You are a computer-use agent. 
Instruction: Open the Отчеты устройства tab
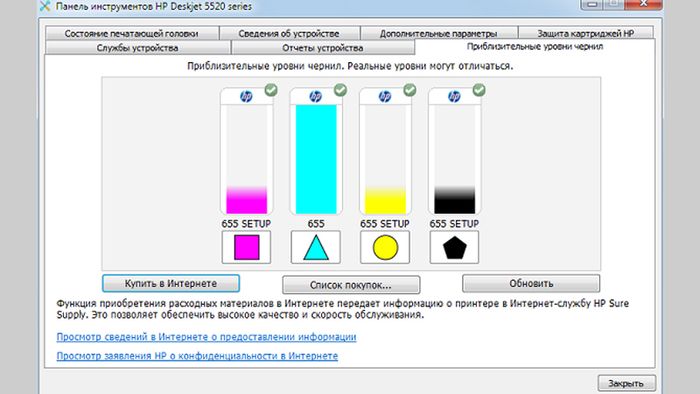[323, 48]
